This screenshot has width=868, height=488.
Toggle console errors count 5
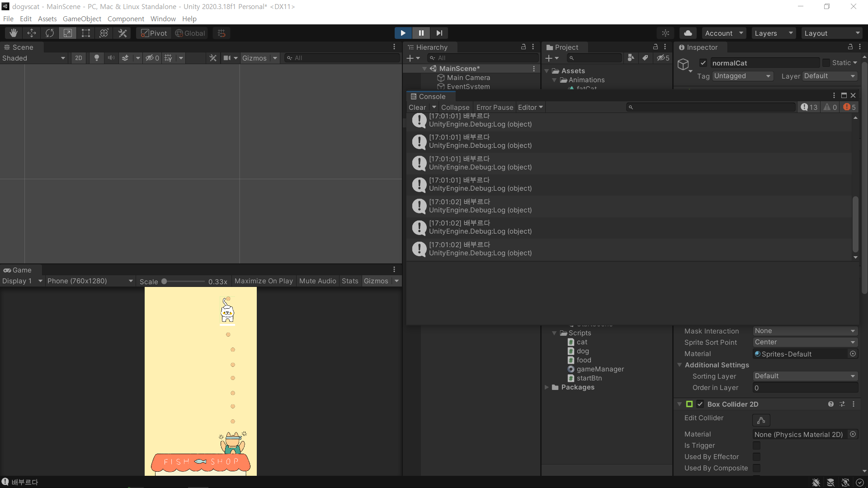click(849, 107)
